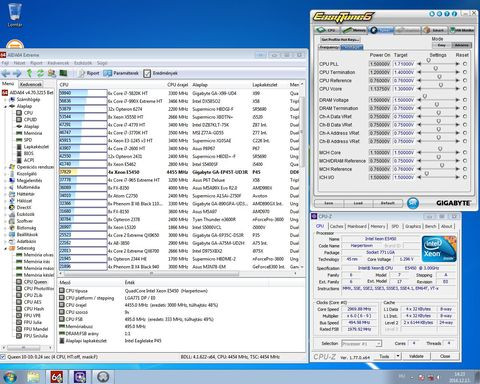This screenshot has height=384, width=480.
Task: Open Kedvencek tab in AIDA64 sidebar
Action: [30, 84]
